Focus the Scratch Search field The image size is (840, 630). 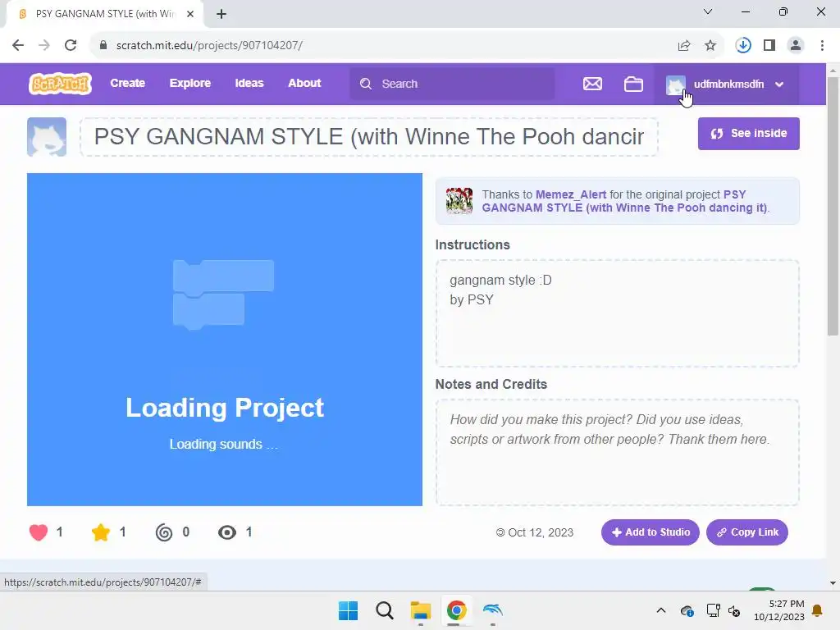[x=452, y=84]
